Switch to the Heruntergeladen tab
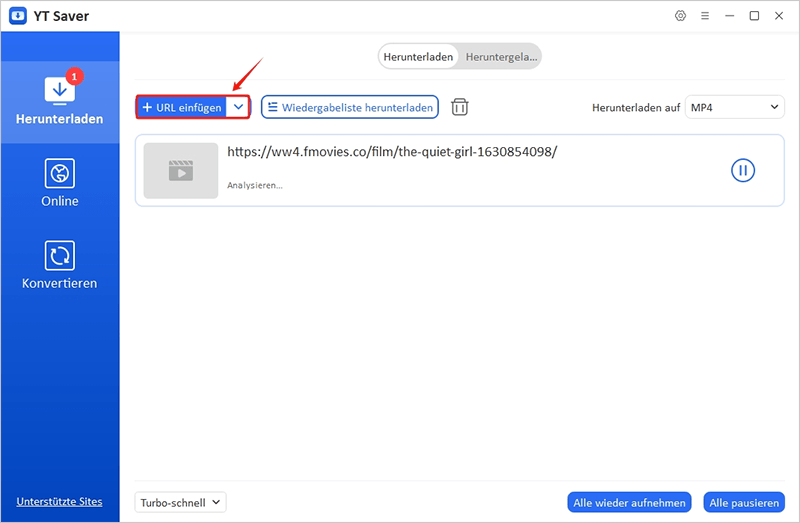Viewport: 800px width, 523px height. tap(501, 57)
